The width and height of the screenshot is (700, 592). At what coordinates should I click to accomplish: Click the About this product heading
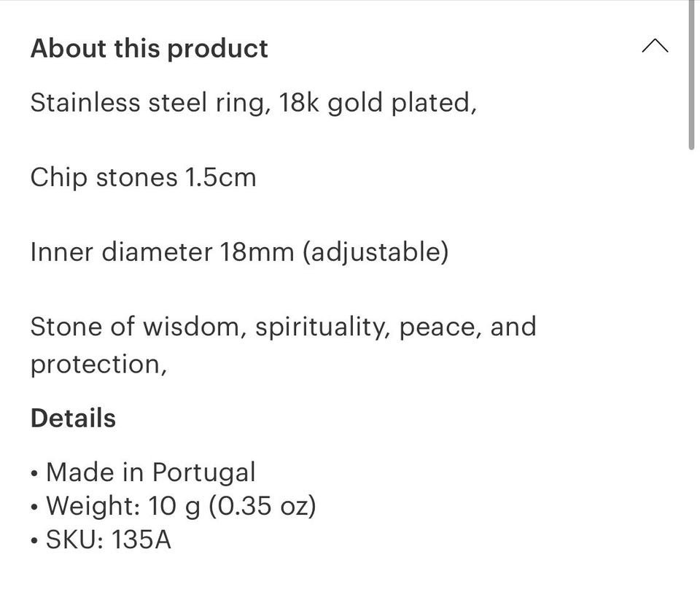pos(149,48)
